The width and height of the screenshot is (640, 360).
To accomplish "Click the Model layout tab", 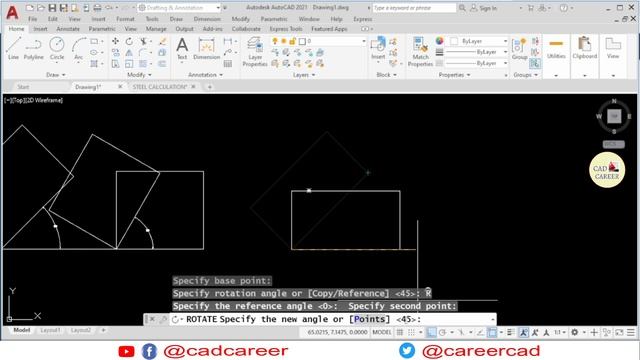I will point(22,330).
